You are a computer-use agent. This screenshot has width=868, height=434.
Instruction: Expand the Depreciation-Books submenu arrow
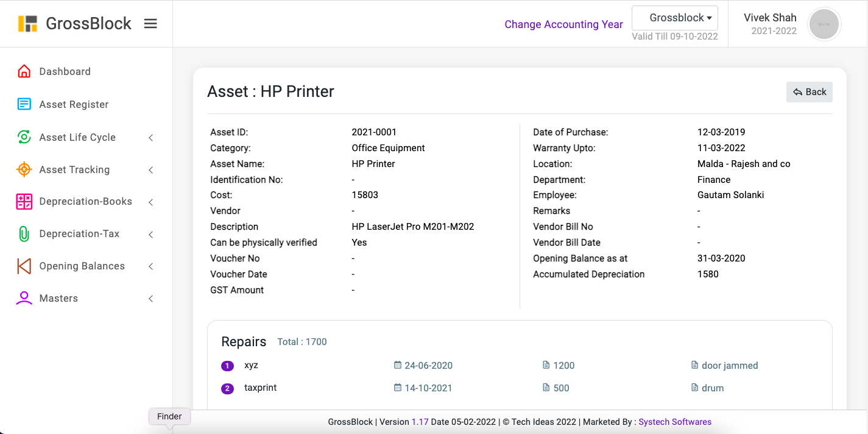150,202
